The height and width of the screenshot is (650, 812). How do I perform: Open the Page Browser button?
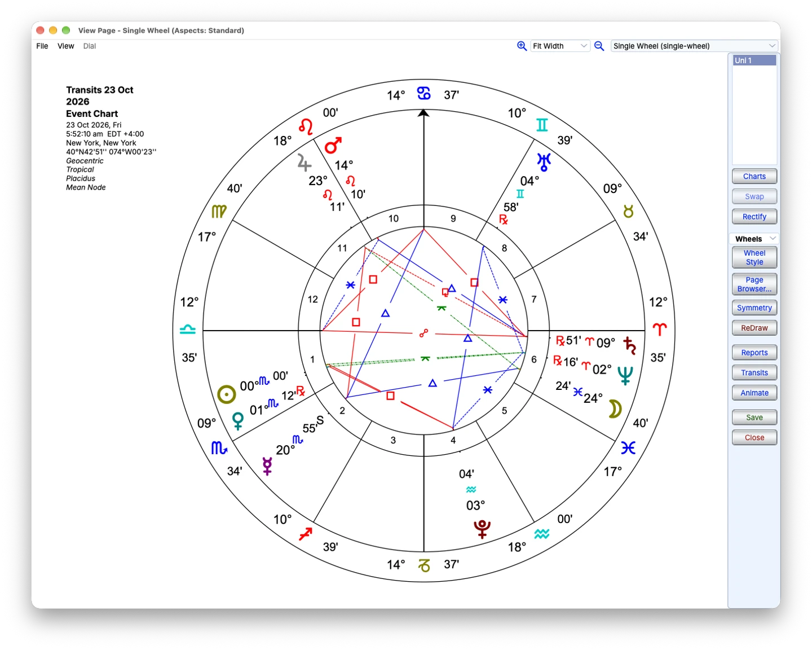click(x=754, y=284)
